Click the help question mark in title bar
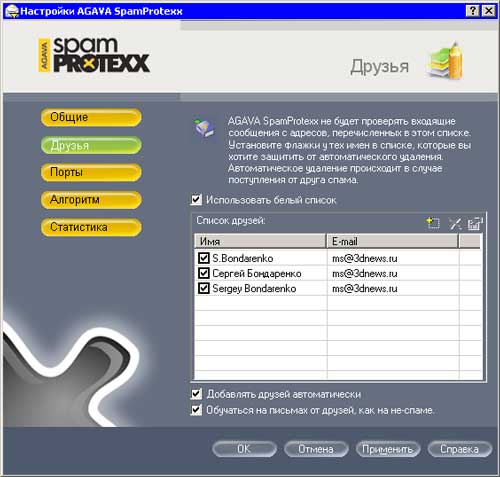Viewport: 500px width, 477px height. click(x=472, y=11)
